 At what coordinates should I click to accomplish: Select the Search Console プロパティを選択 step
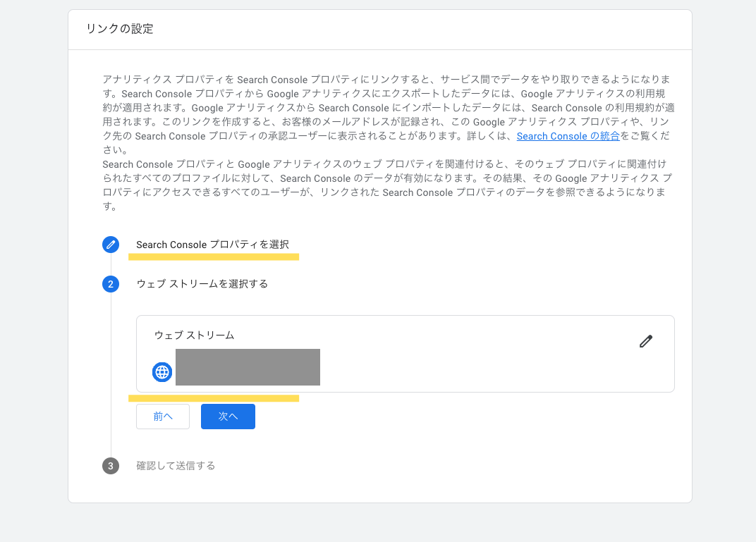(213, 245)
